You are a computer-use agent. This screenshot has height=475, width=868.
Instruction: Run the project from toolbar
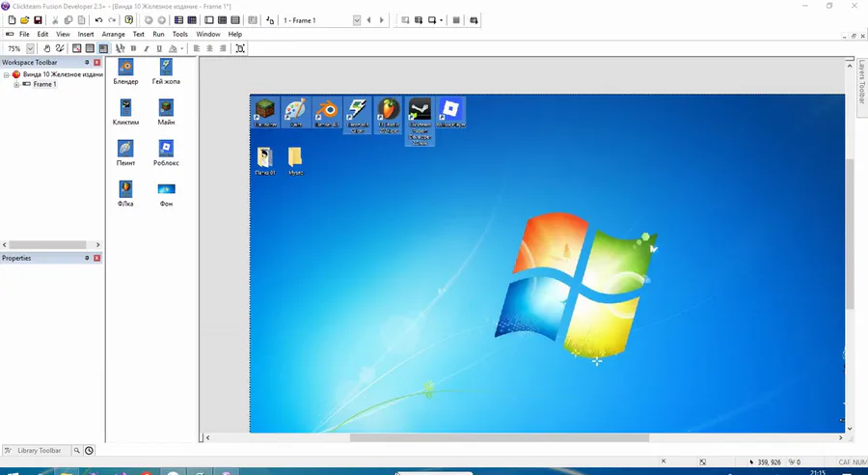pos(405,20)
